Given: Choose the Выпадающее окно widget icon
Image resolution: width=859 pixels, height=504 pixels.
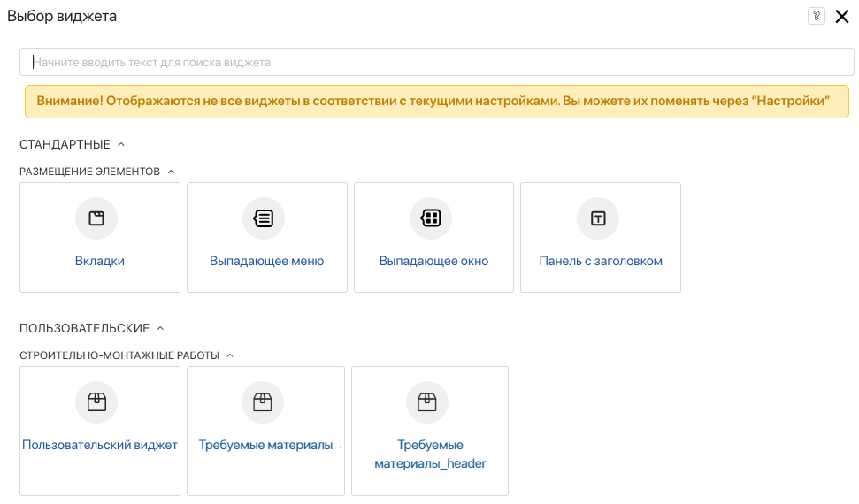Looking at the screenshot, I should pyautogui.click(x=431, y=218).
